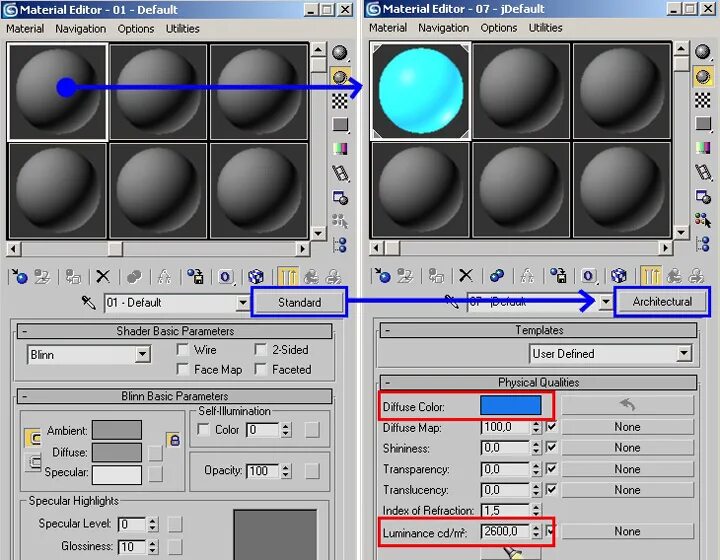Click Video Color Check icon in left editor
The image size is (720, 560).
pos(340,148)
